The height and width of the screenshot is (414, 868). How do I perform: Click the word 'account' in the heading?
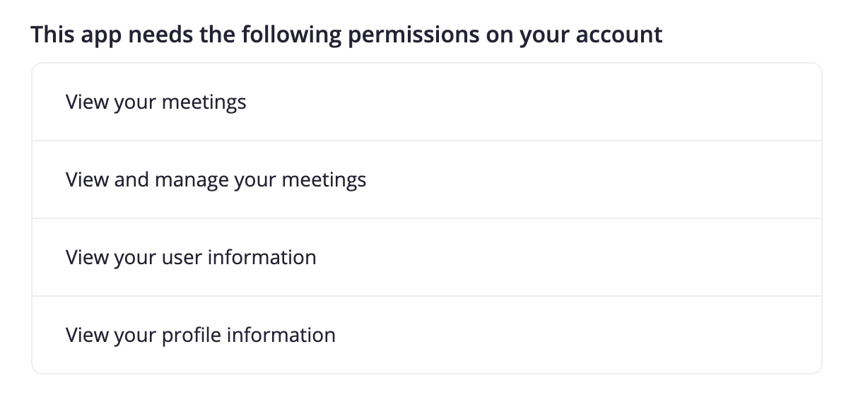tap(619, 35)
